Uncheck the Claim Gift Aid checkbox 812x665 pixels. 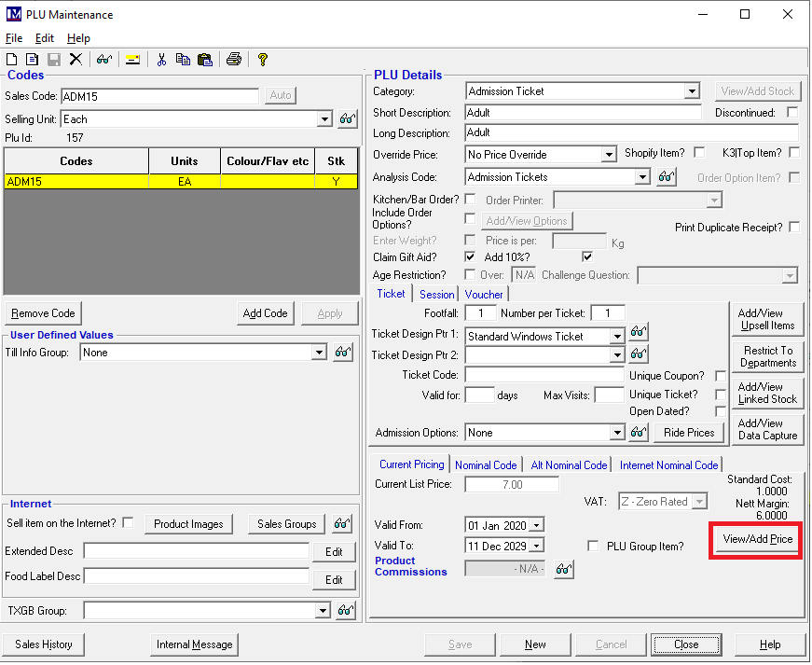(x=470, y=256)
